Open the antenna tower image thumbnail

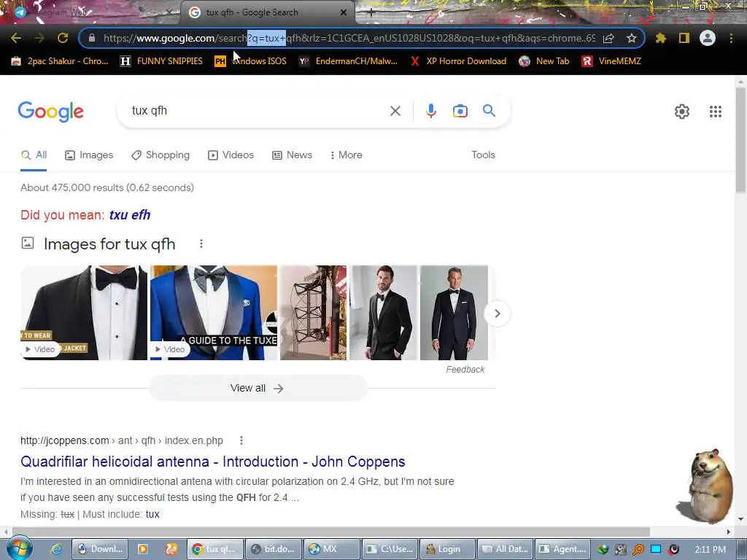pos(313,312)
